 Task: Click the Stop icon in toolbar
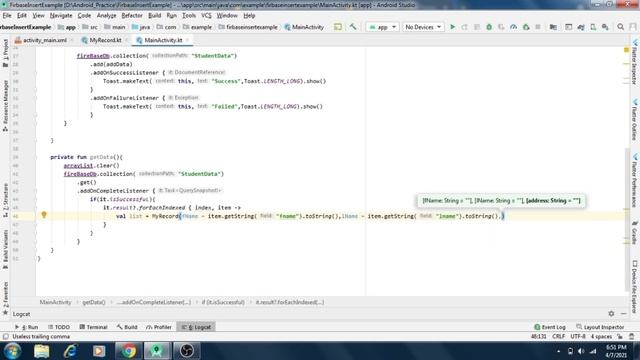point(538,27)
